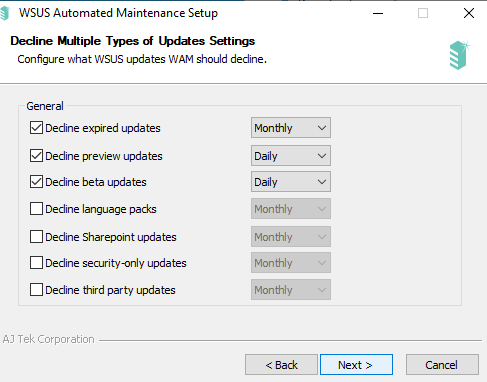Screen dimensions: 487x382
Task: Enable Decline language packs checkbox
Action: coord(36,209)
